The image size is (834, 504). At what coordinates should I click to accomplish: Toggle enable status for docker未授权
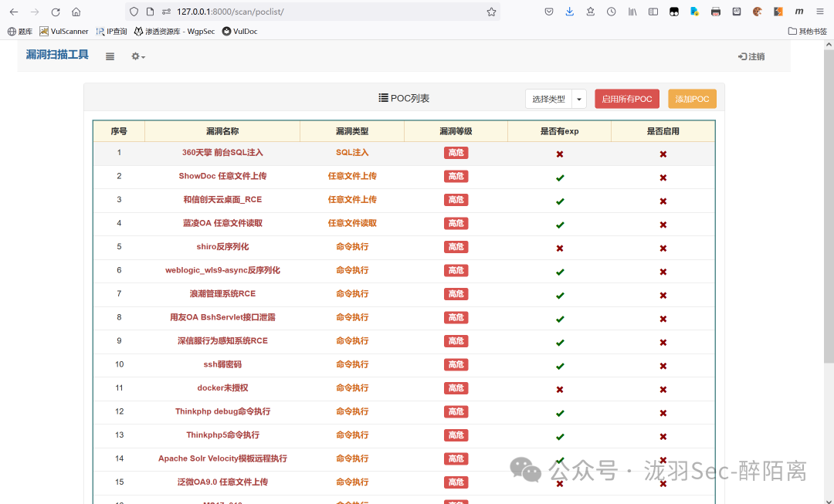coord(663,390)
